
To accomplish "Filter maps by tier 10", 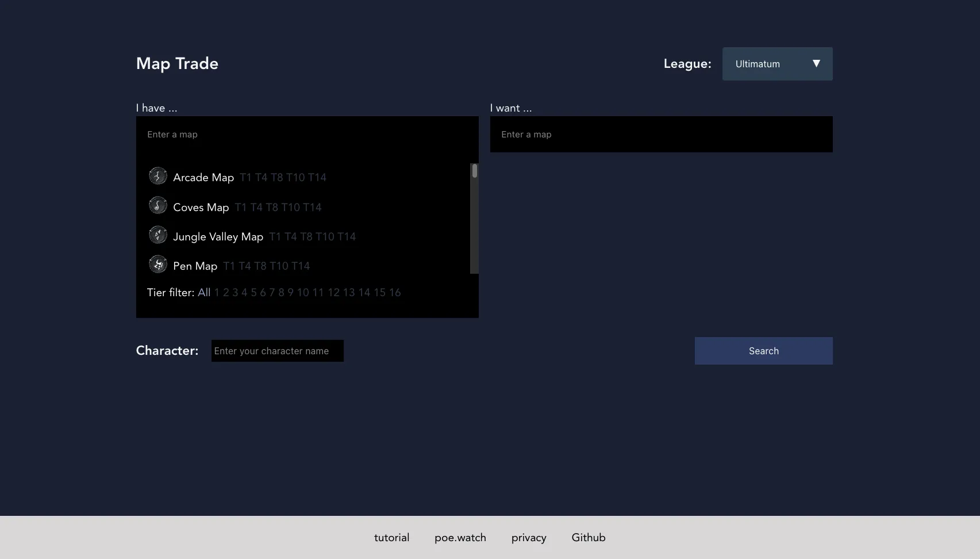I will click(x=303, y=293).
